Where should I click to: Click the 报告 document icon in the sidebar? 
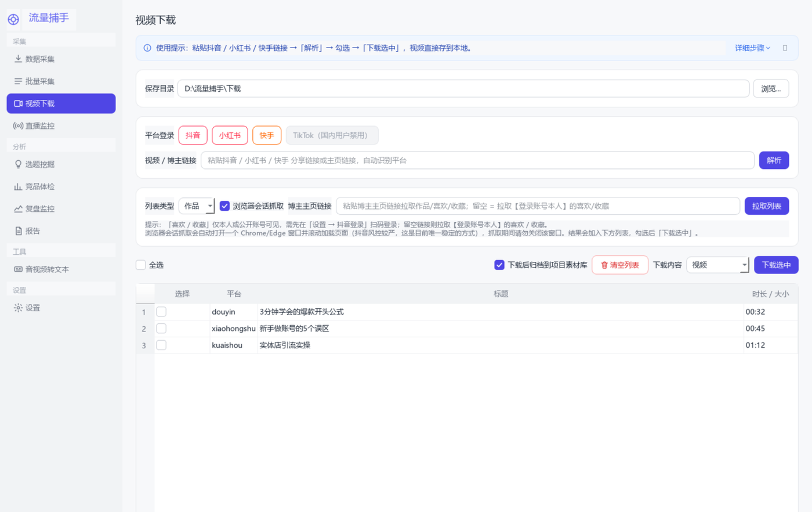click(x=18, y=231)
